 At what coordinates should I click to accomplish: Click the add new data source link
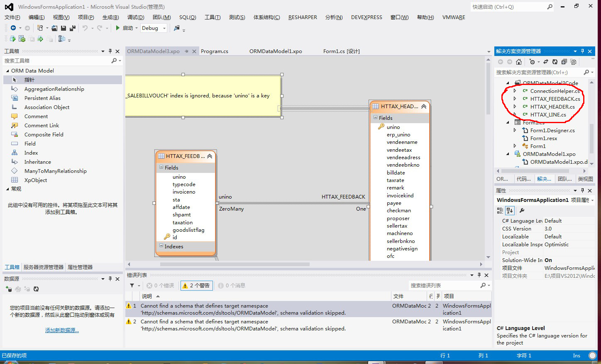point(62,330)
